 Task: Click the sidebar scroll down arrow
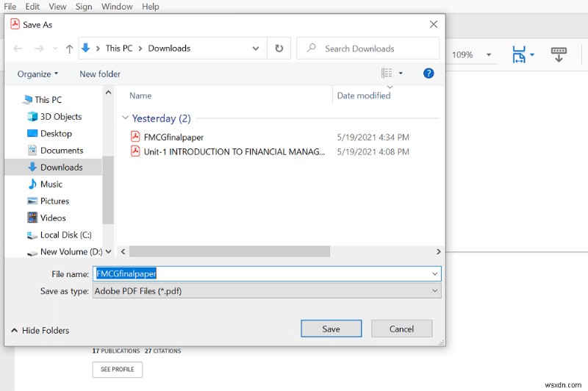point(108,251)
